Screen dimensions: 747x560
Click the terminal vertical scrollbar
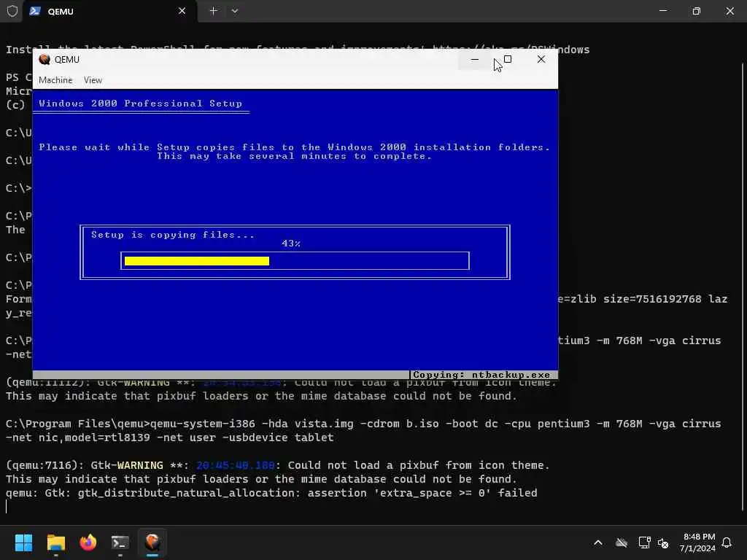(x=743, y=286)
